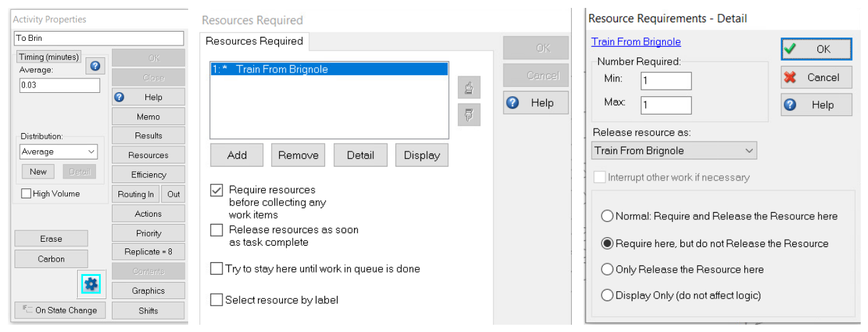The height and width of the screenshot is (332, 868).
Task: Open the Graphics button
Action: 148,290
